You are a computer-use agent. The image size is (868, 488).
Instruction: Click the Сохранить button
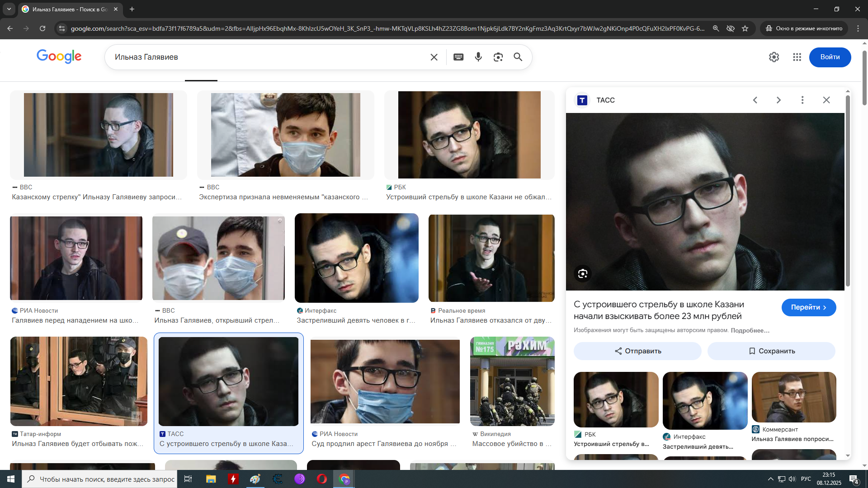point(771,351)
